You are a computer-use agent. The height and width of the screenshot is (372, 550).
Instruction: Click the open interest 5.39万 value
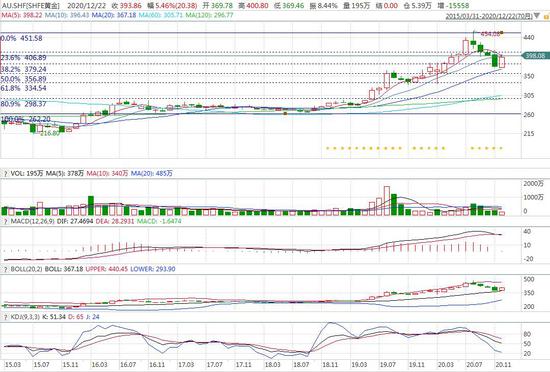click(x=420, y=6)
